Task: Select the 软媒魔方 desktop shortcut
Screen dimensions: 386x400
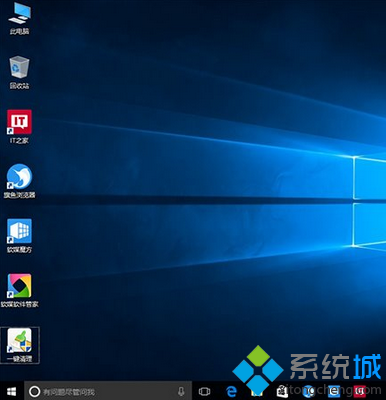Action: (x=19, y=236)
